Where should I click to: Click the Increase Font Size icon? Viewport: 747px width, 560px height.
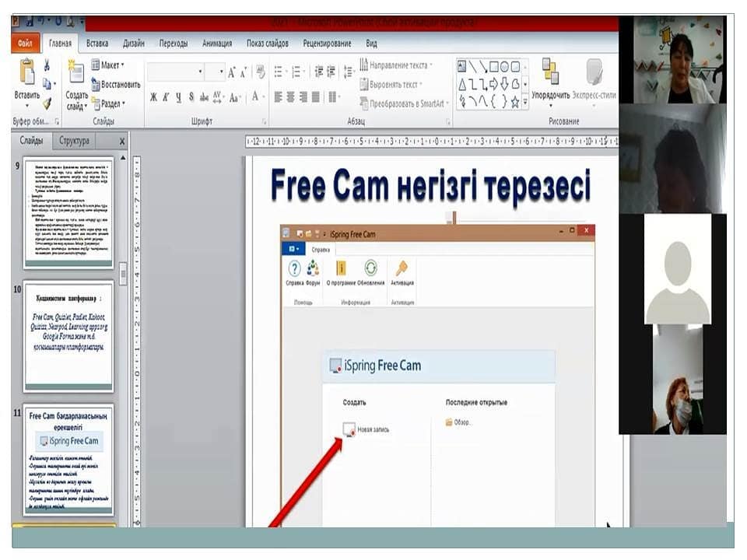[x=232, y=72]
